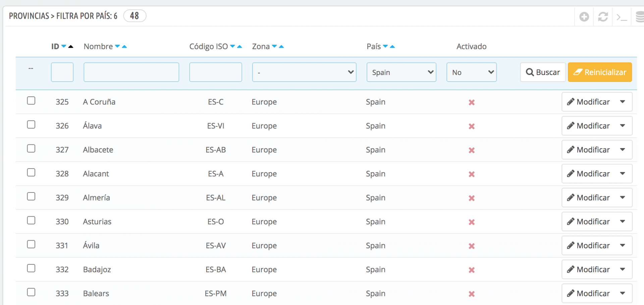Click the database export icon
This screenshot has width=644, height=305.
click(640, 16)
